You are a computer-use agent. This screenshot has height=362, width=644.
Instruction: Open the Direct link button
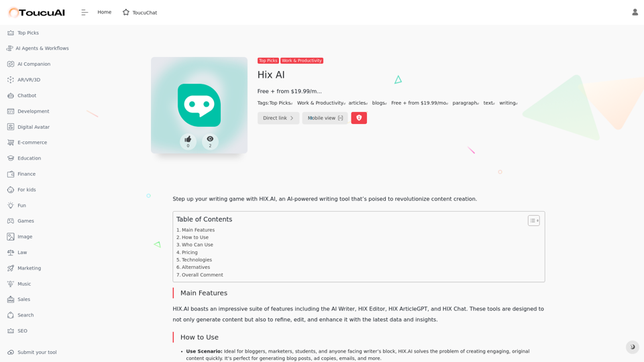coord(278,118)
